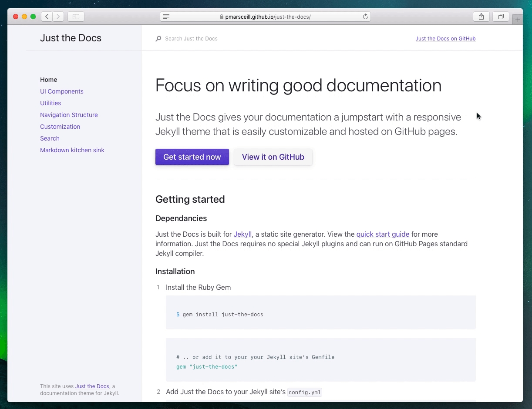Open the quick start guide link
The height and width of the screenshot is (409, 532).
(383, 234)
